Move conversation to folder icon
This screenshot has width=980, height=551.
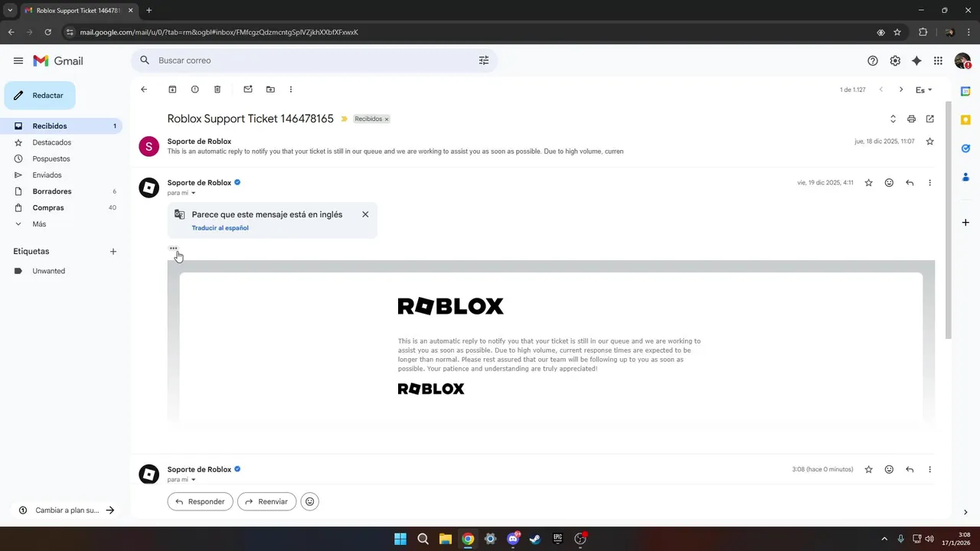[270, 90]
